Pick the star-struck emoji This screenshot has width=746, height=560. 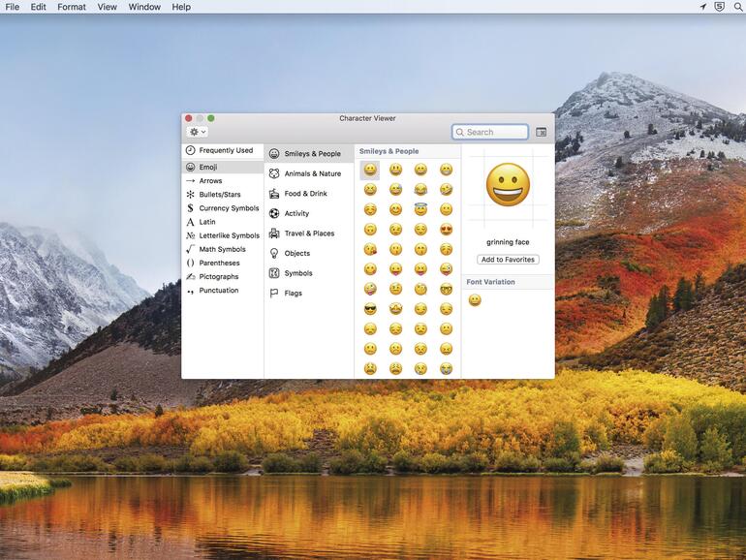[395, 309]
